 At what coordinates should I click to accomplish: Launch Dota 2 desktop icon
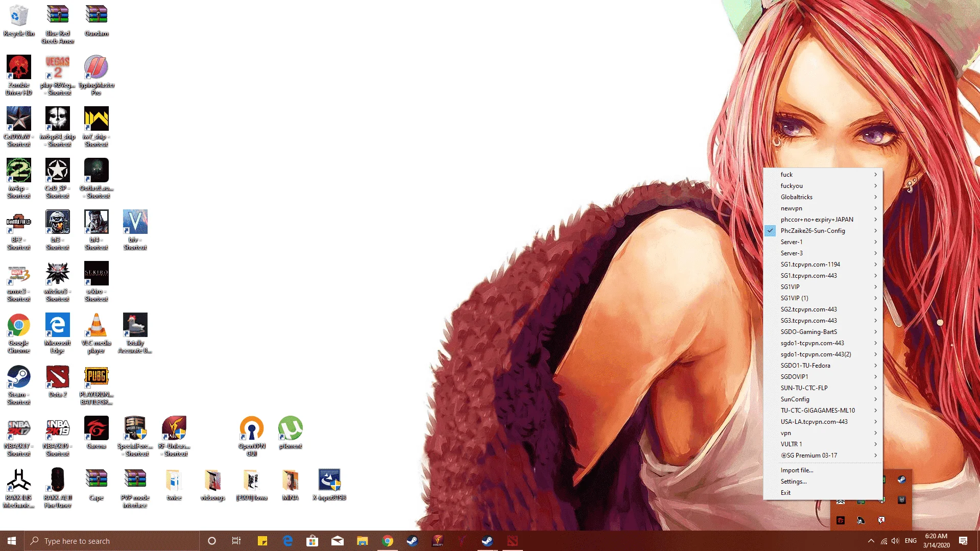58,380
